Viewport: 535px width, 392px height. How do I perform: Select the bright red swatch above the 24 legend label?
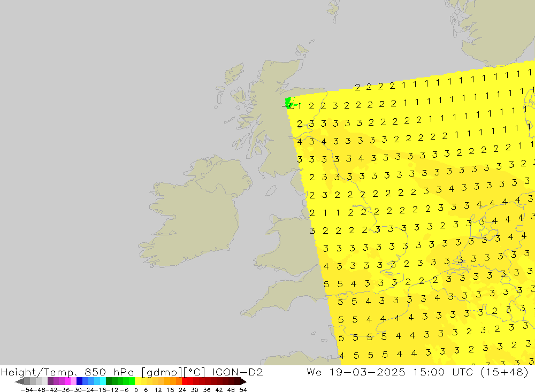coord(185,381)
